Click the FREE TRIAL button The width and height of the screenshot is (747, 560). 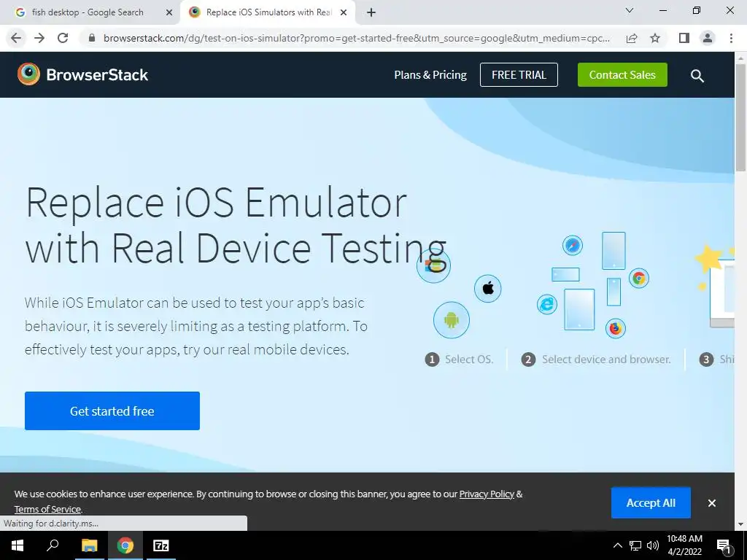coord(519,75)
